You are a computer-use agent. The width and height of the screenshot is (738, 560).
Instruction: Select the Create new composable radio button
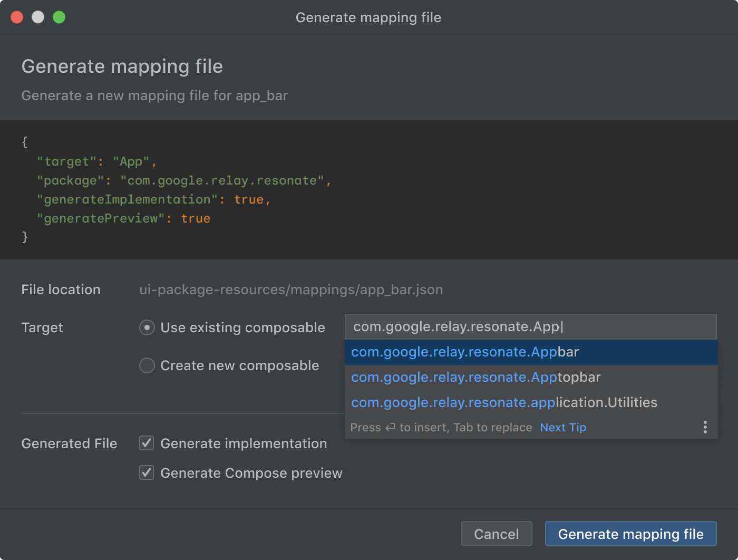tap(147, 365)
